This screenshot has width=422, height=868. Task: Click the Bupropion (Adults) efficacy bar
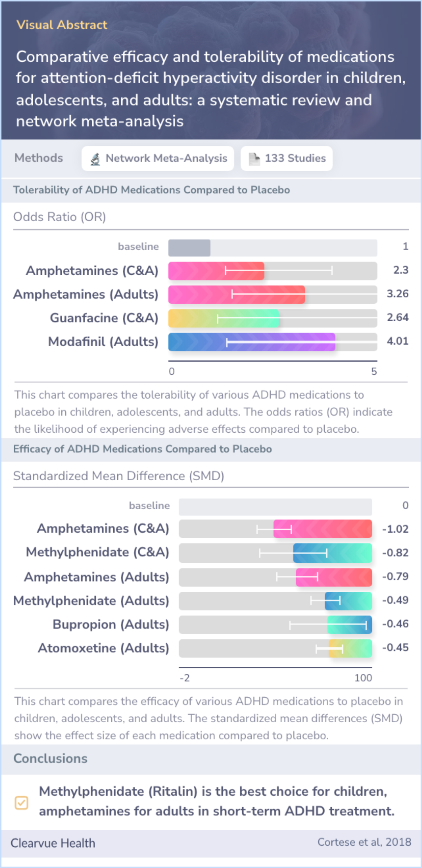point(349,625)
